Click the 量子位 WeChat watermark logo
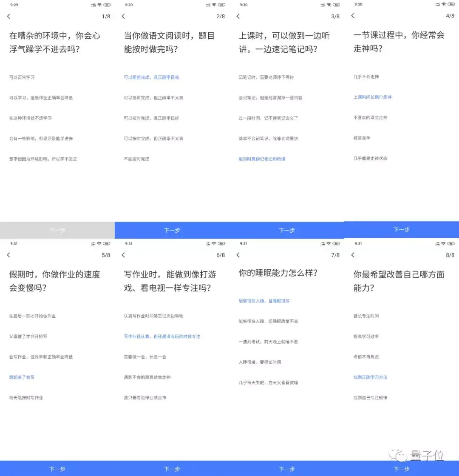This screenshot has width=459, height=476. tap(417, 455)
